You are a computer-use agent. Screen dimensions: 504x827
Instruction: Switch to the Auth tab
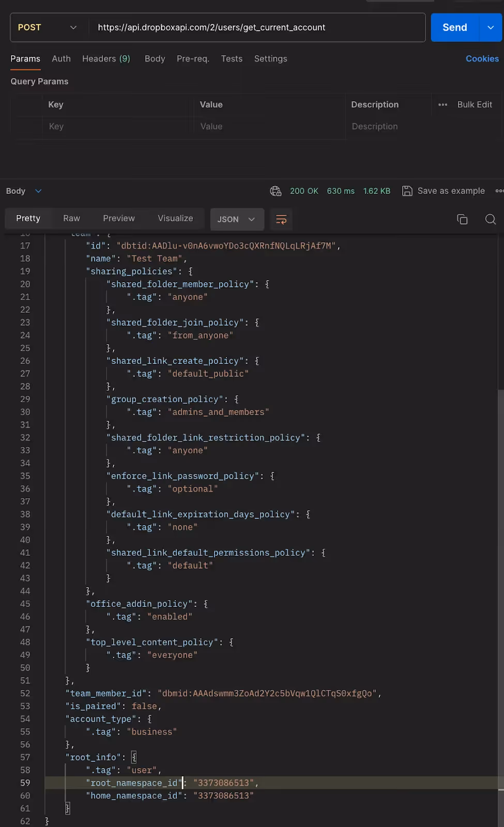(61, 59)
